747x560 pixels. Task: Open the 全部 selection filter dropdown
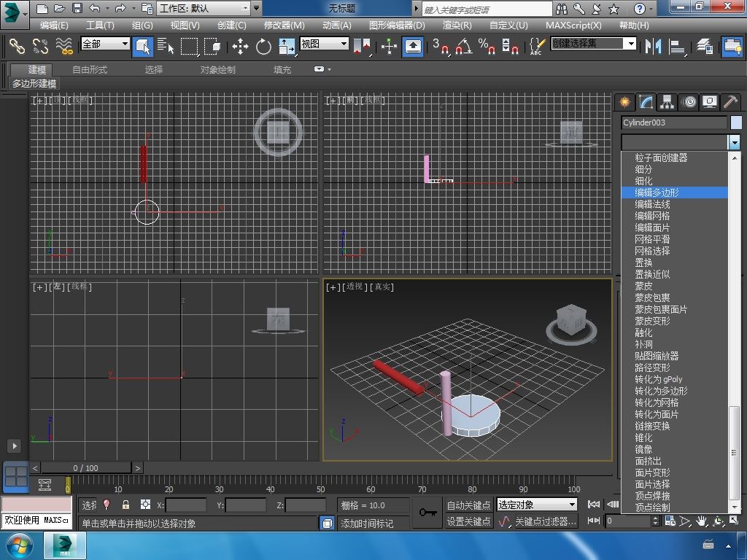[x=105, y=44]
